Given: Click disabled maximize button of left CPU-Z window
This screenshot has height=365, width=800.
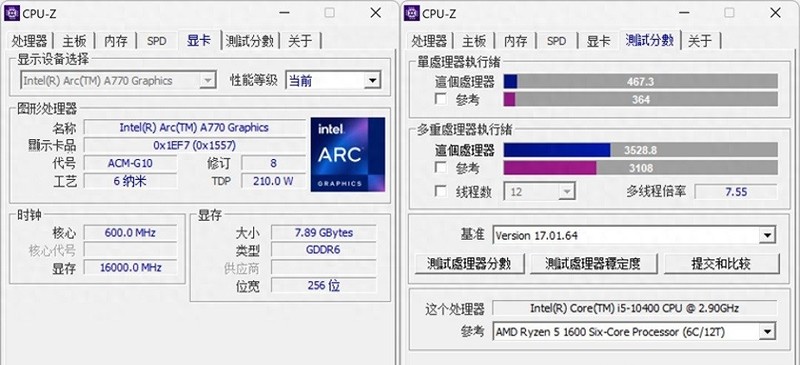Looking at the screenshot, I should click(330, 13).
